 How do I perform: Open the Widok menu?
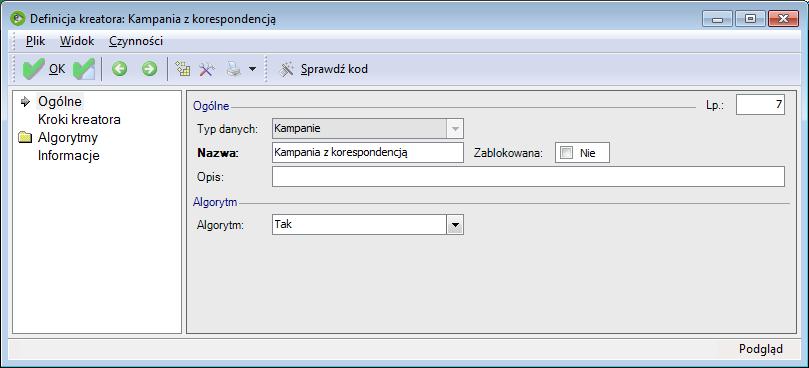(77, 41)
